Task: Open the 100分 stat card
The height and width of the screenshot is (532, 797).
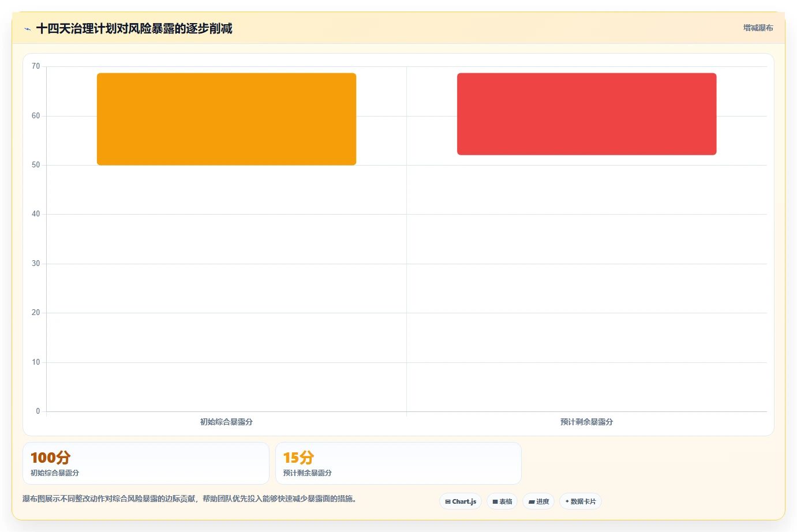Action: [146, 463]
